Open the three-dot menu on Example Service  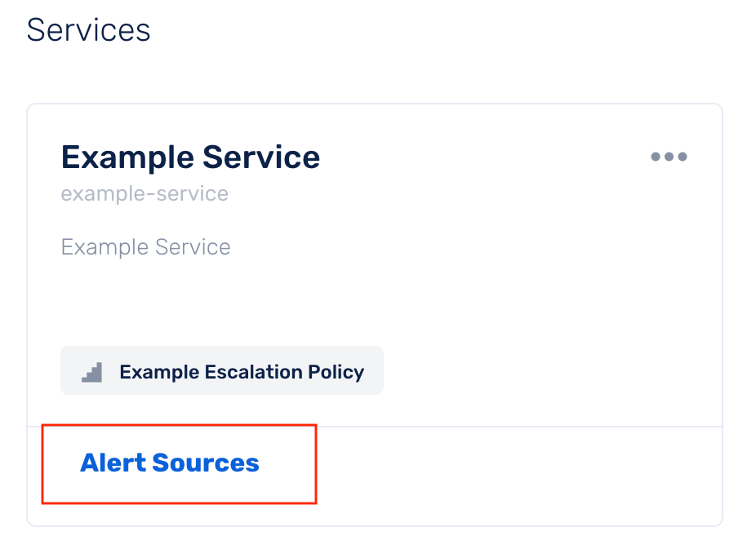(669, 157)
